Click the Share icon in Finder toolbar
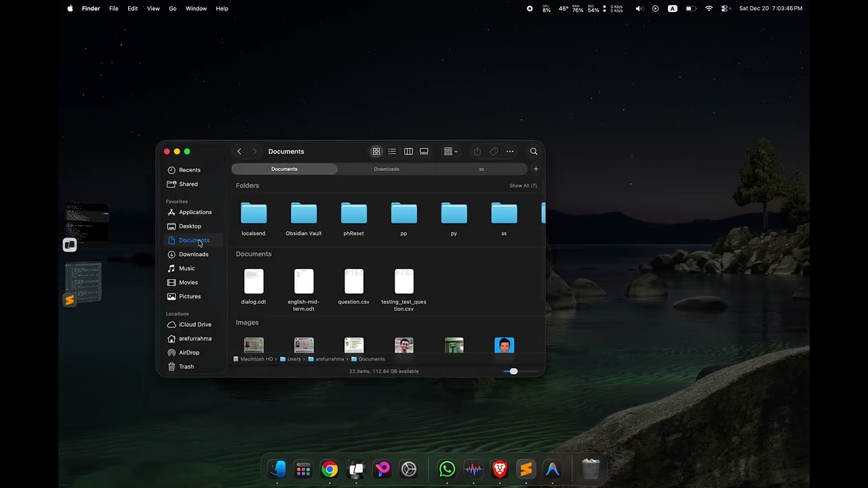The width and height of the screenshot is (868, 488). [x=477, y=151]
